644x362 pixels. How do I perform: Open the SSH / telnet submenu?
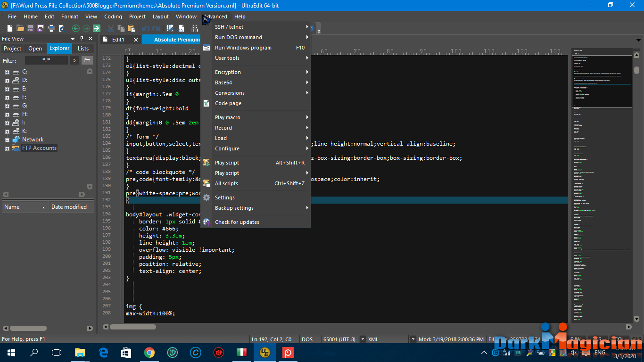(256, 27)
